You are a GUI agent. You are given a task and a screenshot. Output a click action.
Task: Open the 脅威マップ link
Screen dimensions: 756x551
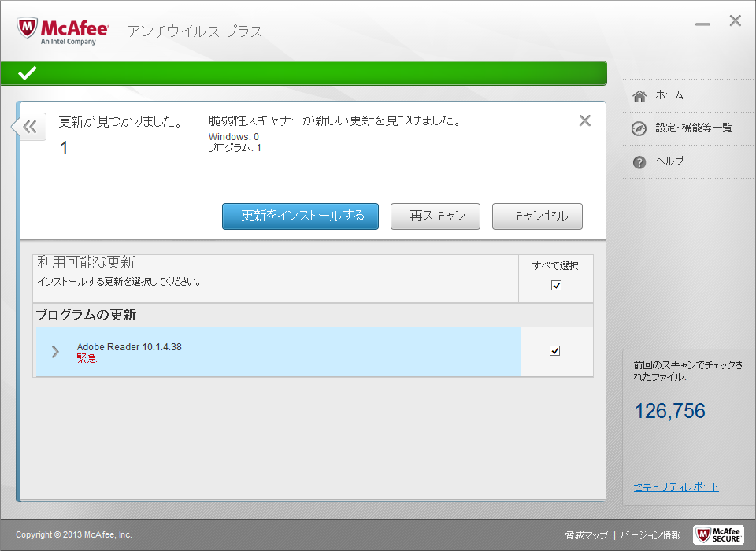click(x=586, y=534)
